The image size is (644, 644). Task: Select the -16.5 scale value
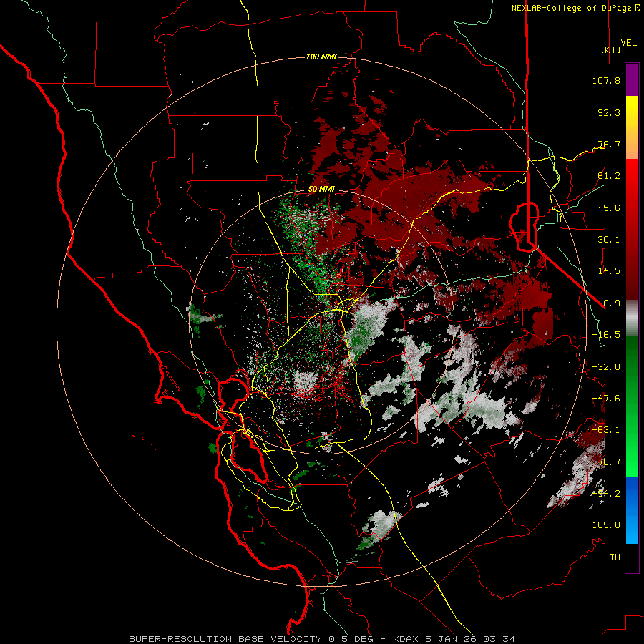[x=606, y=335]
